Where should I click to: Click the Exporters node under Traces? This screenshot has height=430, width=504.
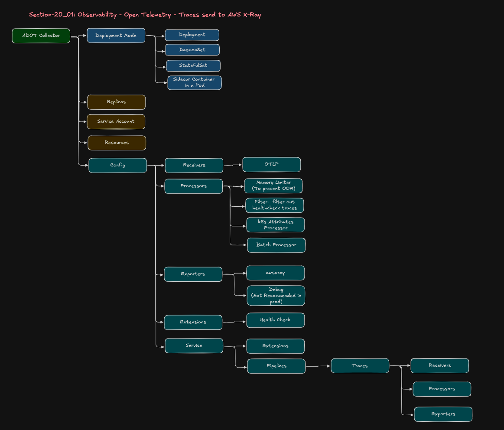(443, 414)
